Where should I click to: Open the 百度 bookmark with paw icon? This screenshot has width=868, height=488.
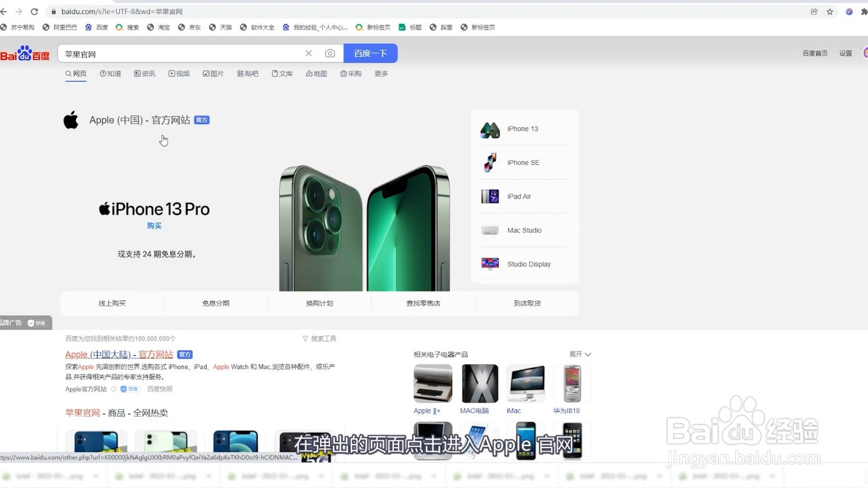(97, 27)
